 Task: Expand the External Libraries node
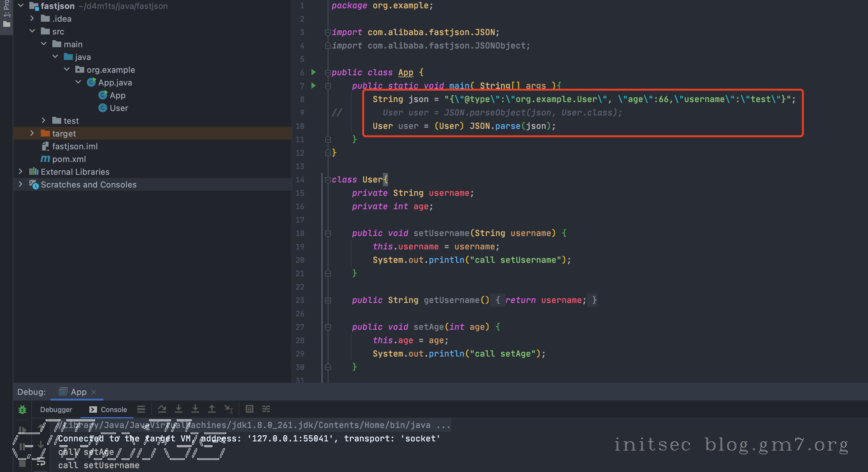pyautogui.click(x=20, y=172)
